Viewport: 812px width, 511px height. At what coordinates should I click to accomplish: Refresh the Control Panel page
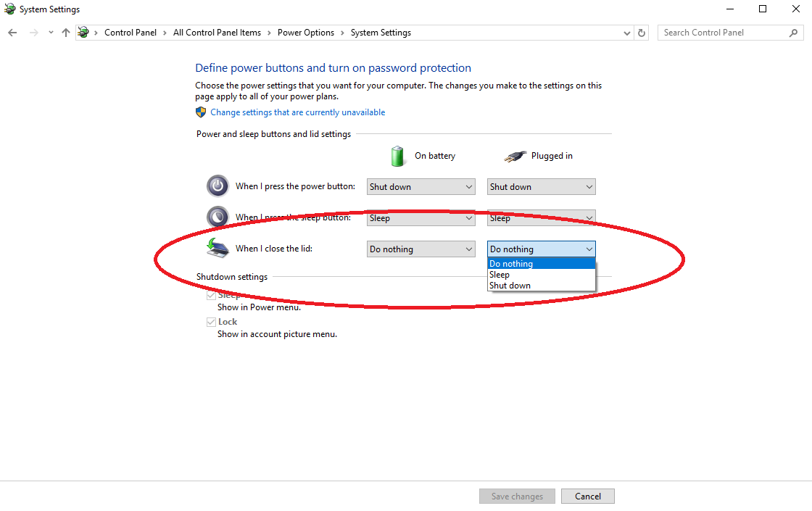(x=642, y=33)
